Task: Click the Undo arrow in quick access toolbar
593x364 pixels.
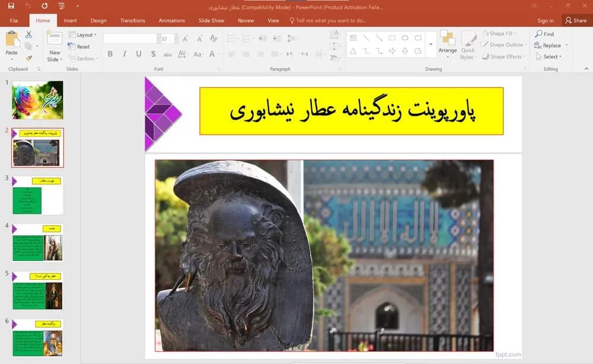Action: (28, 6)
